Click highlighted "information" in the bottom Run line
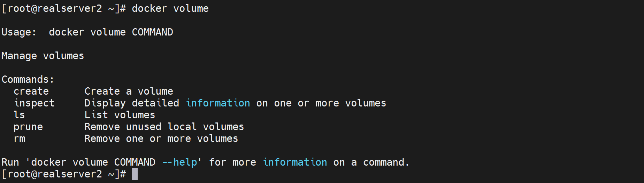Viewport: 644px width, 183px height. click(x=295, y=162)
